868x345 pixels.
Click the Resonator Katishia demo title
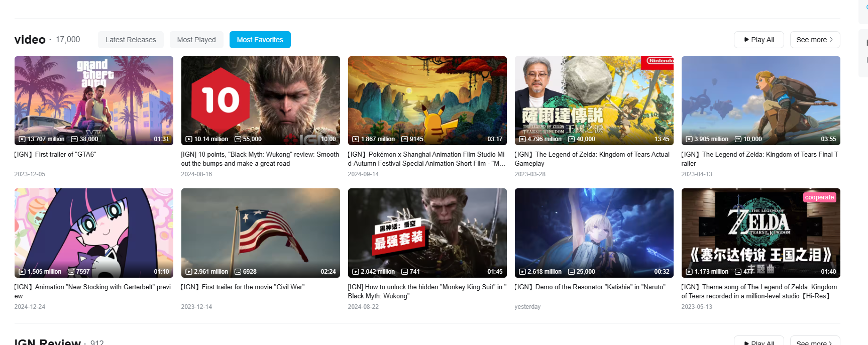[x=590, y=287]
